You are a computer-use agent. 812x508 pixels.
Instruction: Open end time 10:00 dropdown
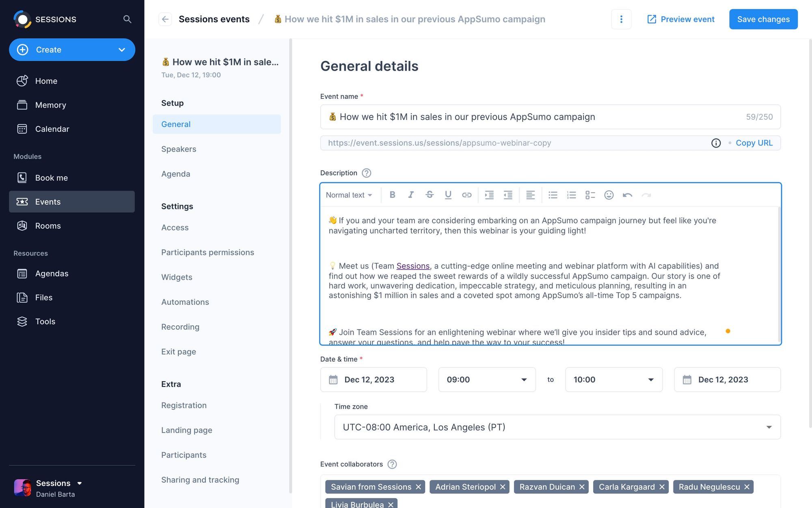[614, 380]
